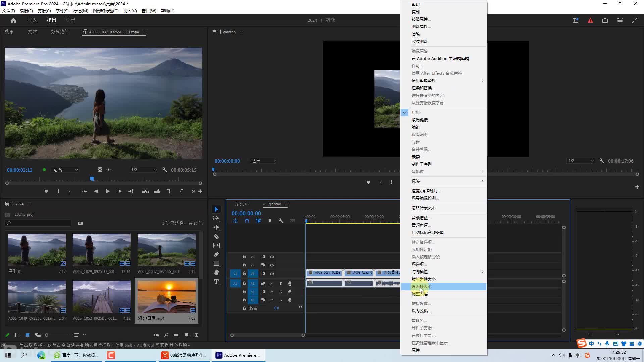Choose 取消链接 in context menu
This screenshot has width=644, height=362.
[x=443, y=120]
